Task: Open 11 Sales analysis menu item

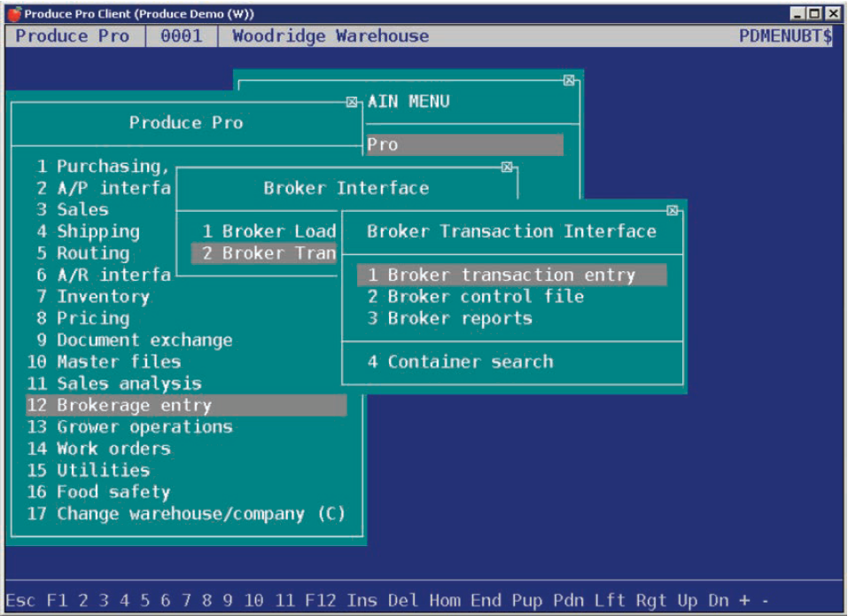Action: click(x=114, y=384)
